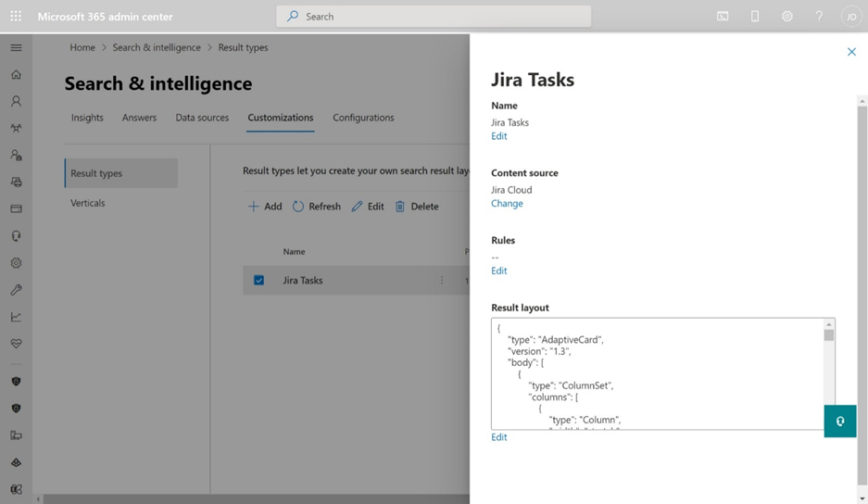Click Add result type button
The width and height of the screenshot is (868, 504).
tap(265, 206)
